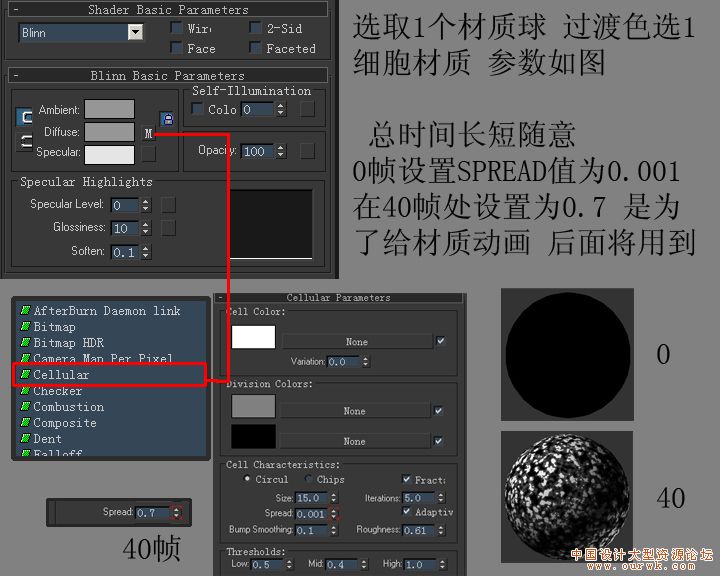Adjust the Specular Level spinner

(x=146, y=205)
